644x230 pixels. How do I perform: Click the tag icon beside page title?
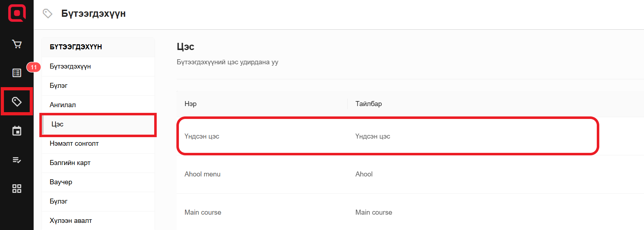pyautogui.click(x=48, y=14)
